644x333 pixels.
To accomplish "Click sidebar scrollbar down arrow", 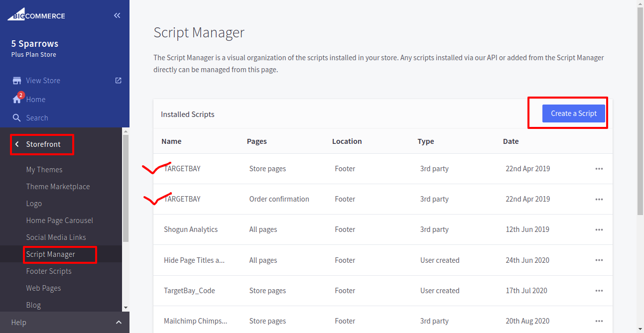I will click(x=126, y=308).
